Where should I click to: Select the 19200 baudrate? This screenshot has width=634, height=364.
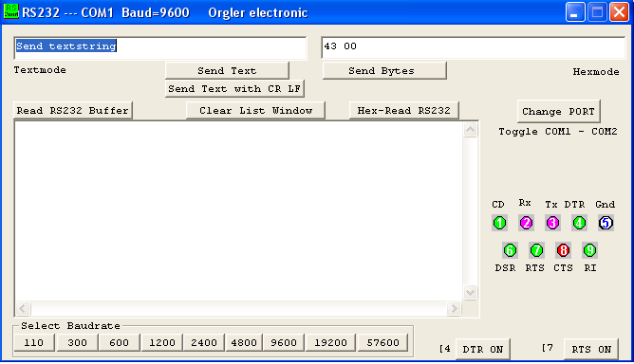(330, 342)
